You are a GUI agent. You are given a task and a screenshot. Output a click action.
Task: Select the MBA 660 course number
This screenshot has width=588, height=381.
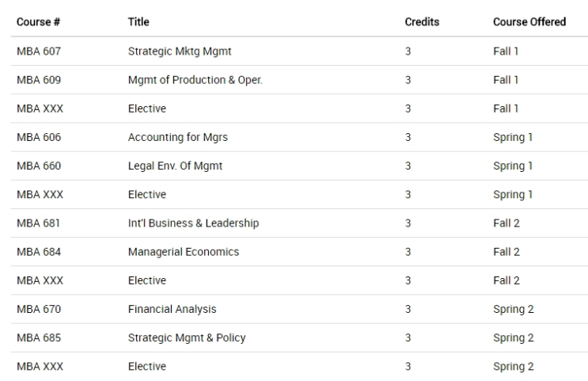tap(39, 166)
